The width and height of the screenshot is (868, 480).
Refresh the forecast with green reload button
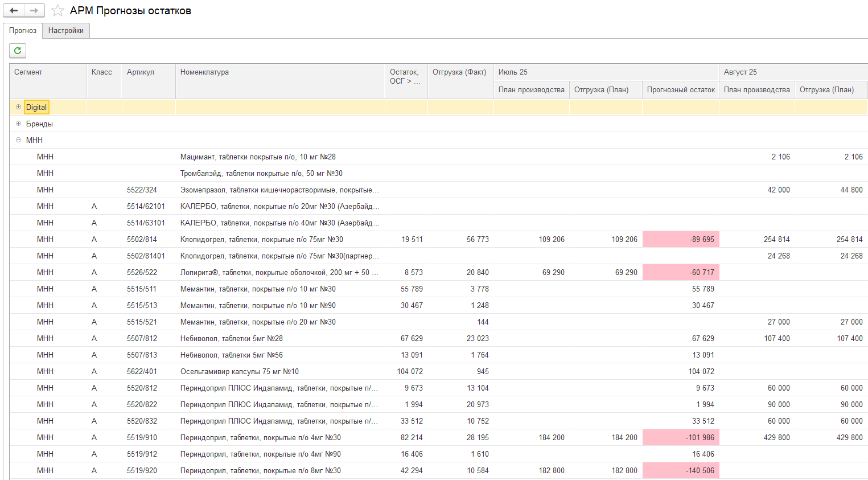(18, 51)
